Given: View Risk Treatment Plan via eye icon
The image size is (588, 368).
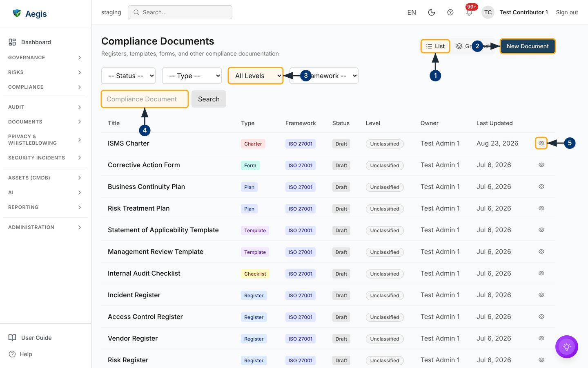Looking at the screenshot, I should click(541, 208).
